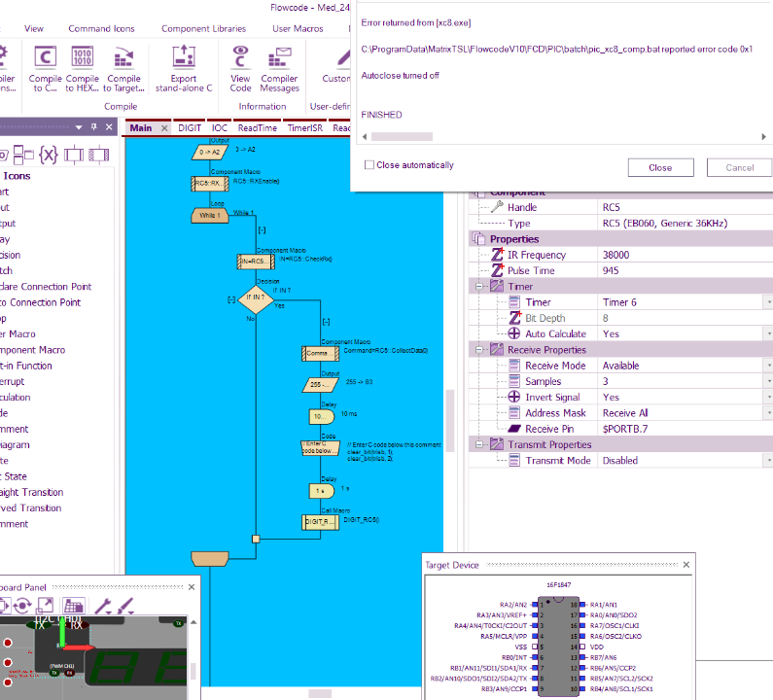Click the compiler output horizontal scrollbar thumb

[x=402, y=136]
